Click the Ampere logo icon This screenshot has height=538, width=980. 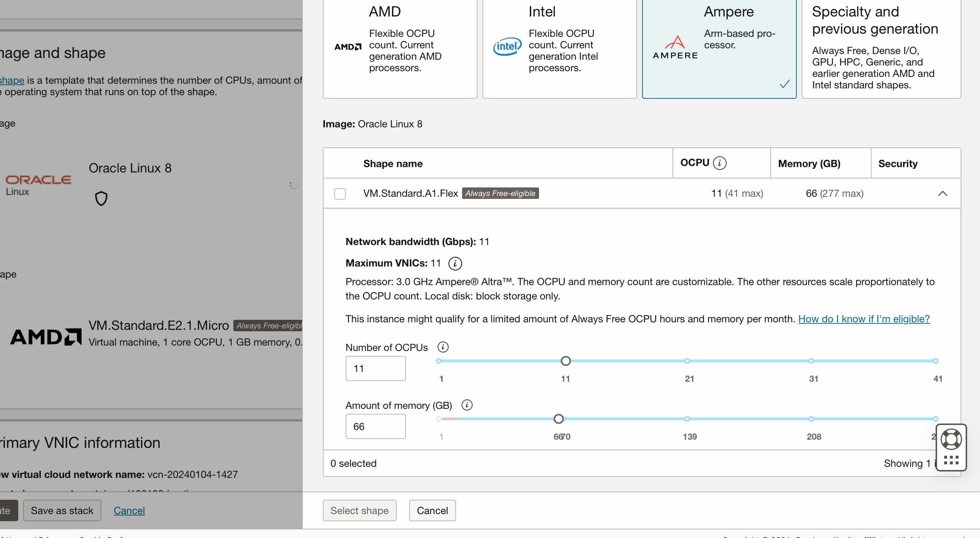675,47
